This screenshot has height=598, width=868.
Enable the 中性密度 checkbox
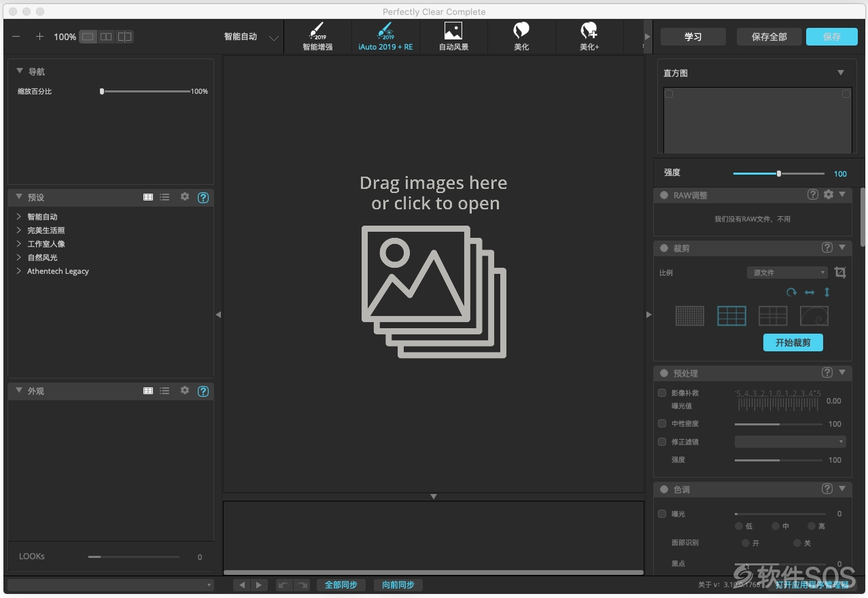point(662,423)
